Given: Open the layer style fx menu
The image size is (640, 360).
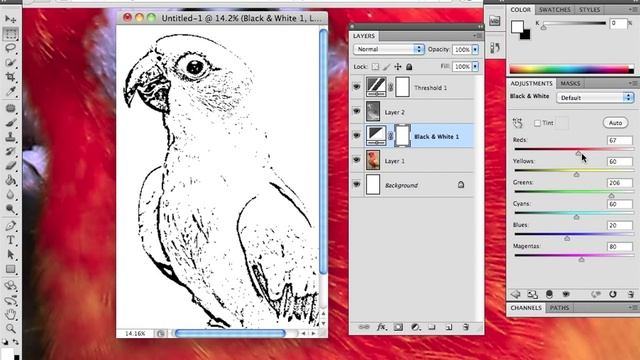Looking at the screenshot, I should [381, 327].
